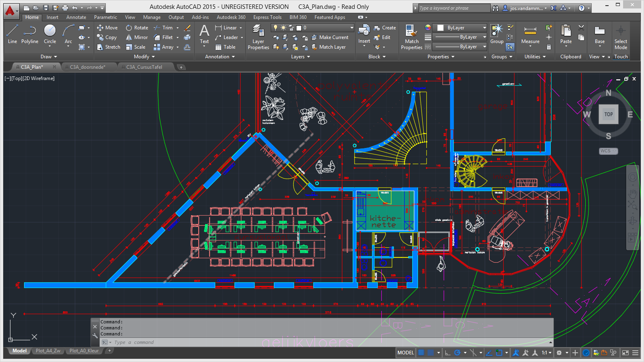Go to the Parametric ribbon tab
This screenshot has height=362, width=644.
click(x=105, y=17)
